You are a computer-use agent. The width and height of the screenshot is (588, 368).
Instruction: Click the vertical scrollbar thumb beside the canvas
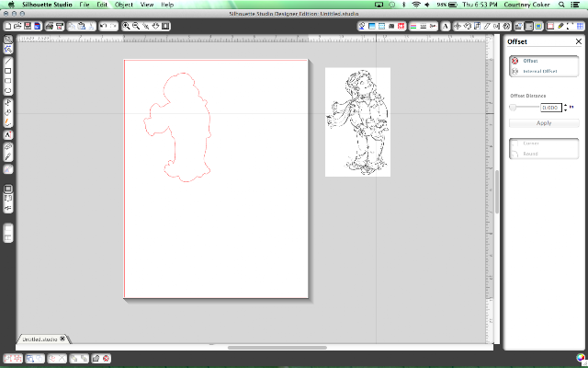coord(497,191)
